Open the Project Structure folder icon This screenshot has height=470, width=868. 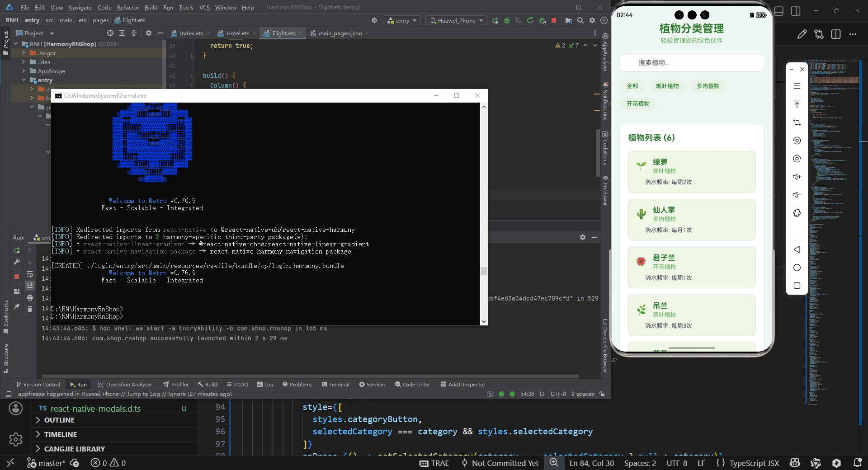tap(569, 20)
